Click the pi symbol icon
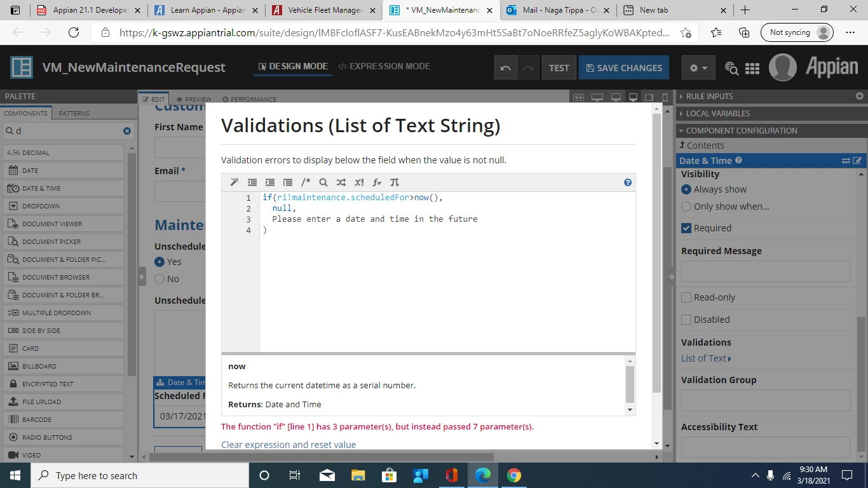 pos(395,182)
